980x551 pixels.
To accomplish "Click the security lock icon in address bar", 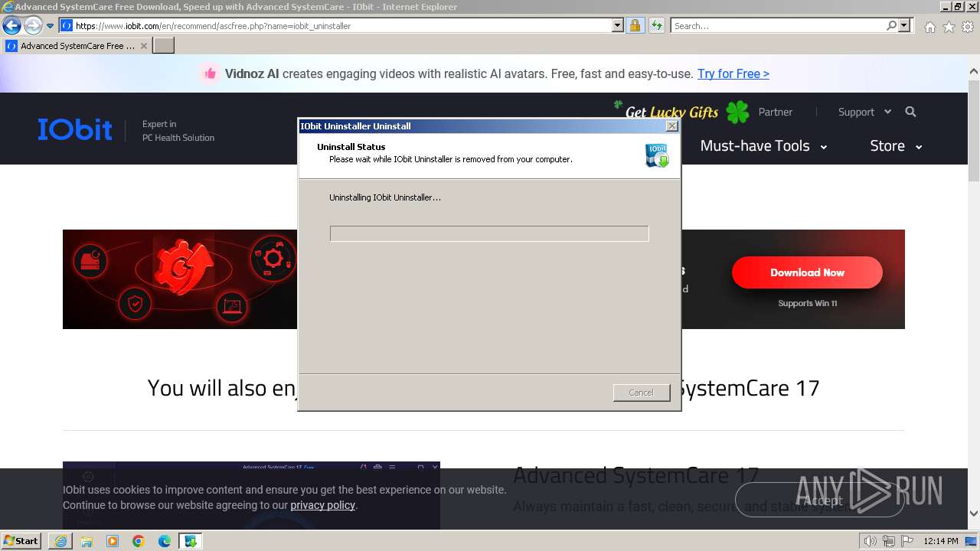I will pos(635,26).
